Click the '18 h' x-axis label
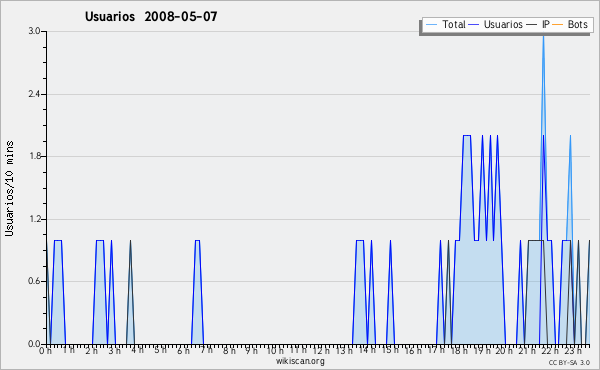The height and width of the screenshot is (370, 600). (x=459, y=351)
